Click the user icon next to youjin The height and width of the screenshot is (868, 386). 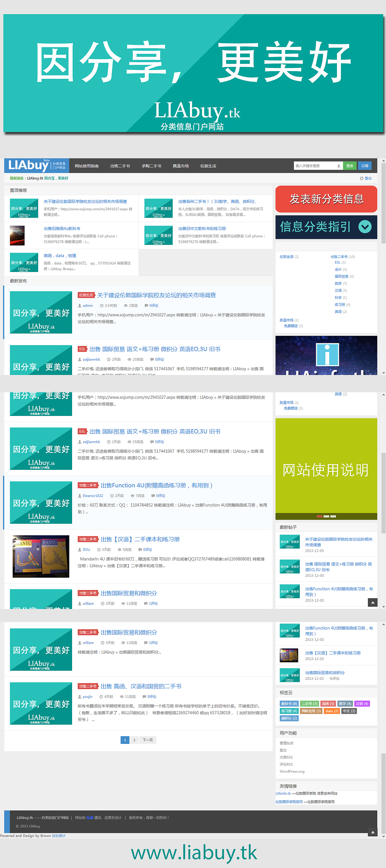[80, 697]
